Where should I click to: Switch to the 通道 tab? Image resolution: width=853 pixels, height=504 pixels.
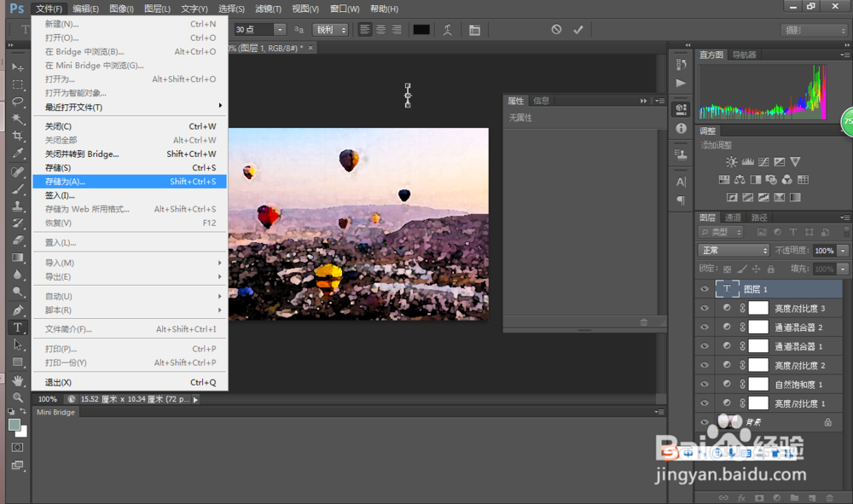coord(733,217)
